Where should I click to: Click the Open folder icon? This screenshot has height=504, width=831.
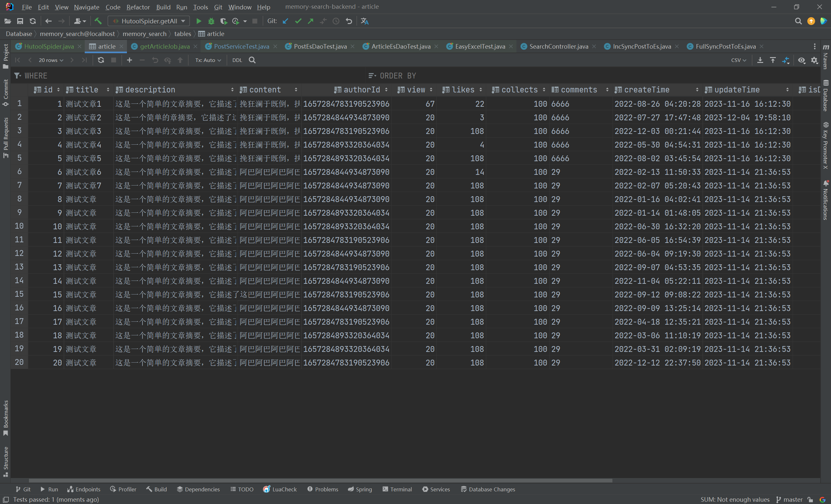click(7, 21)
